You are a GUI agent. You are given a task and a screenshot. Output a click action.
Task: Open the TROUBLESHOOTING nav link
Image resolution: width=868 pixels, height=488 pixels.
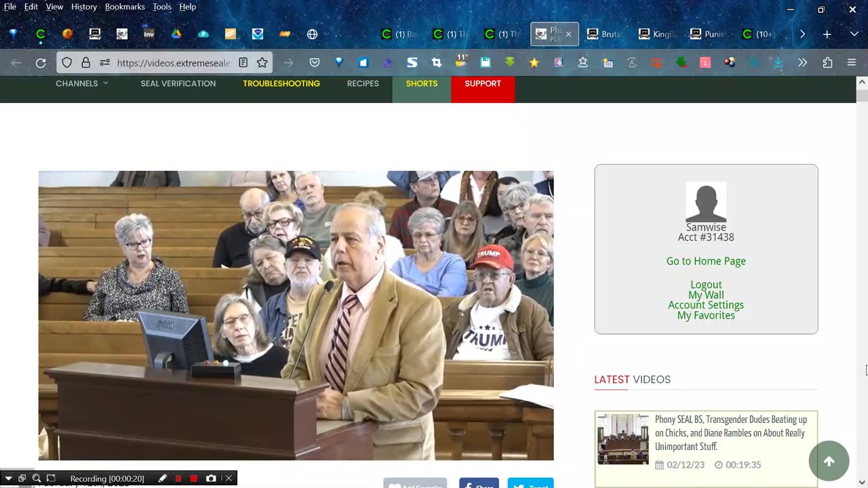coord(281,83)
